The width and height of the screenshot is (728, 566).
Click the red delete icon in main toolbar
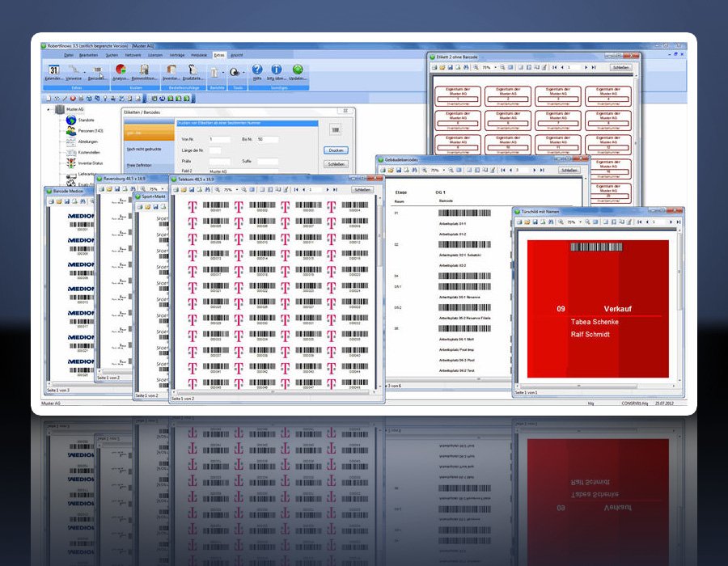click(x=73, y=99)
